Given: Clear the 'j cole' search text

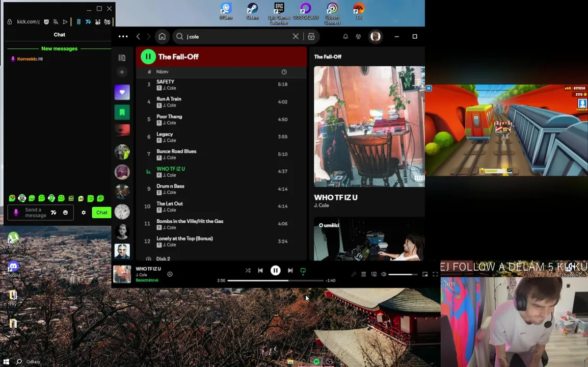Looking at the screenshot, I should (x=296, y=36).
